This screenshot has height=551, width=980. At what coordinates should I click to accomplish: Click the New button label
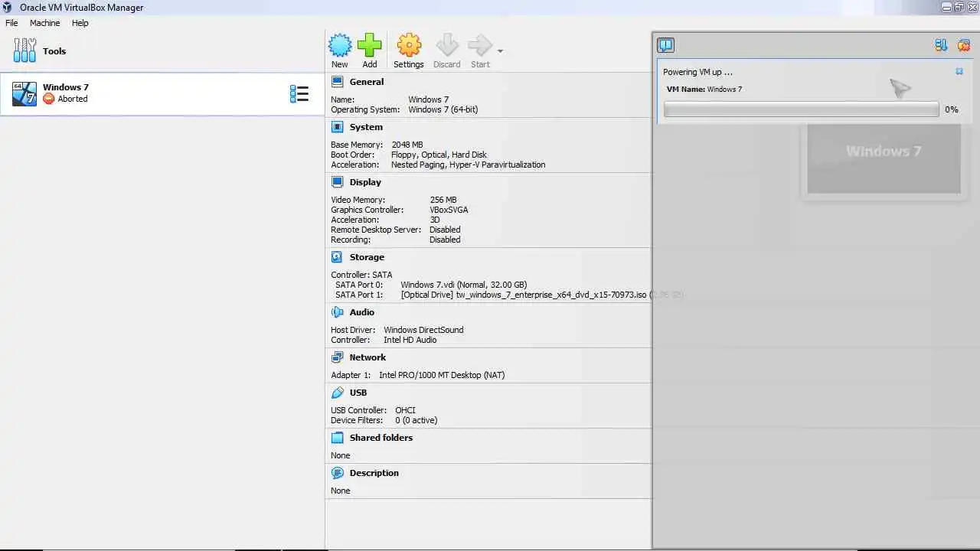pos(340,64)
